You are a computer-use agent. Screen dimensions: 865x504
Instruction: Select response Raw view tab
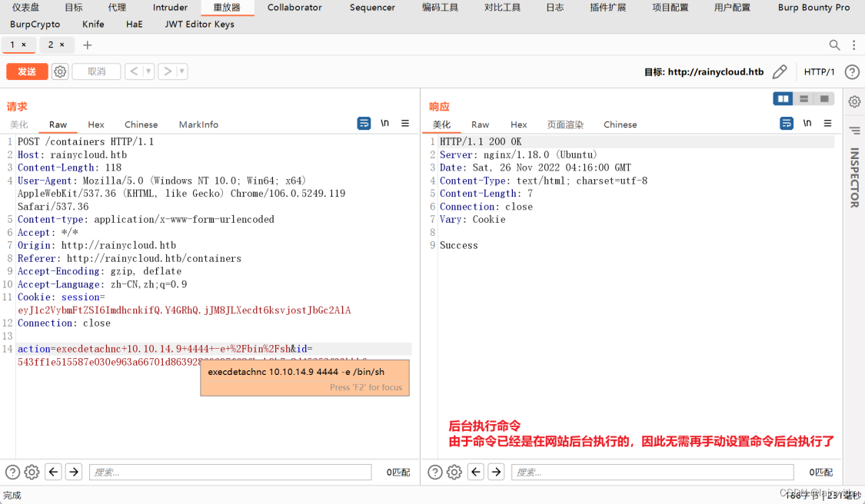point(480,124)
